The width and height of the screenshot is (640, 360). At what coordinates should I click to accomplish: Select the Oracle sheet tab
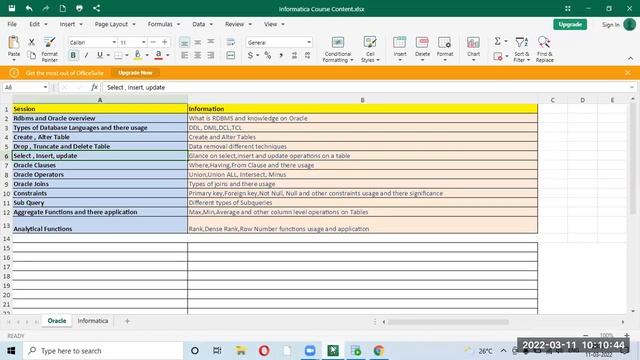point(57,321)
